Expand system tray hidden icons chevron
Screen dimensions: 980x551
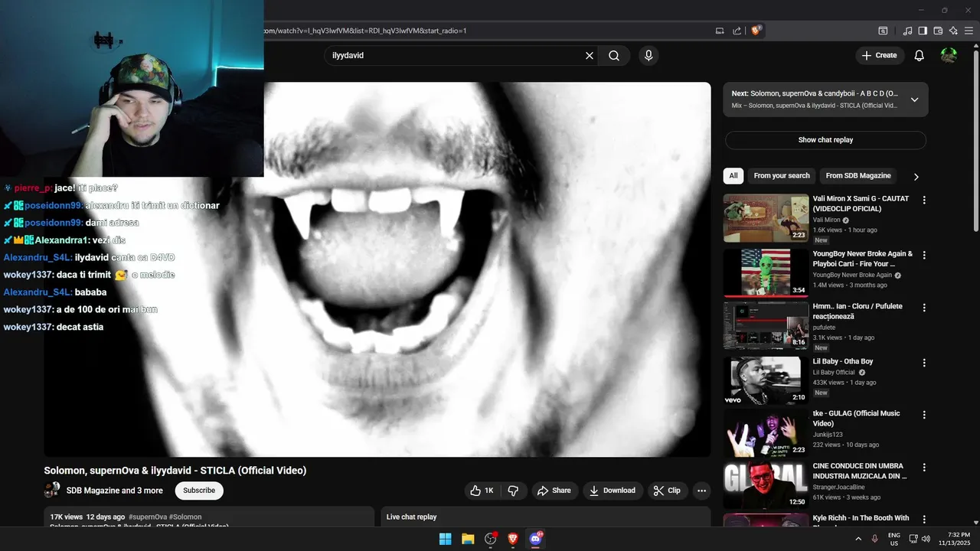(x=858, y=539)
